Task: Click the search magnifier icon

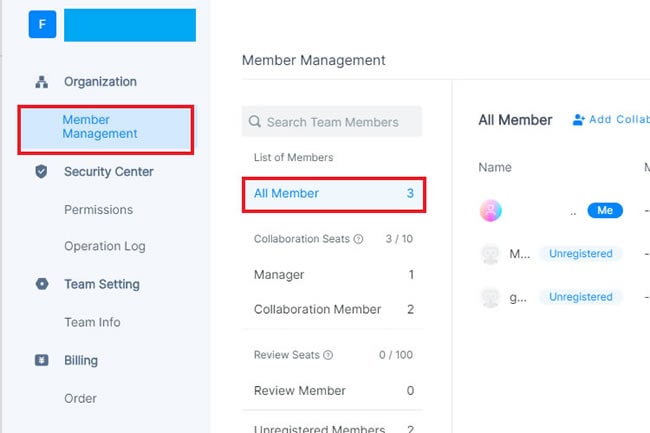Action: click(255, 122)
